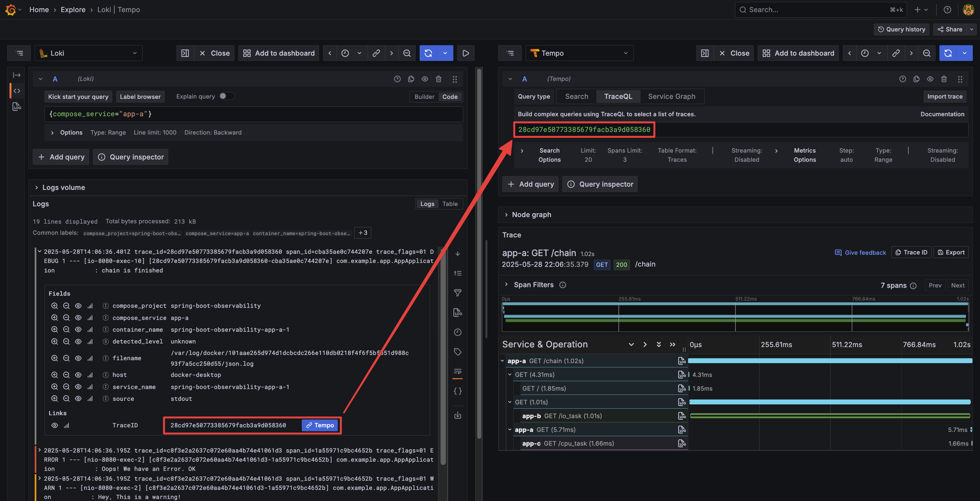Toggle visibility of Loki query A
Viewport: 980px width, 501px height.
point(425,79)
